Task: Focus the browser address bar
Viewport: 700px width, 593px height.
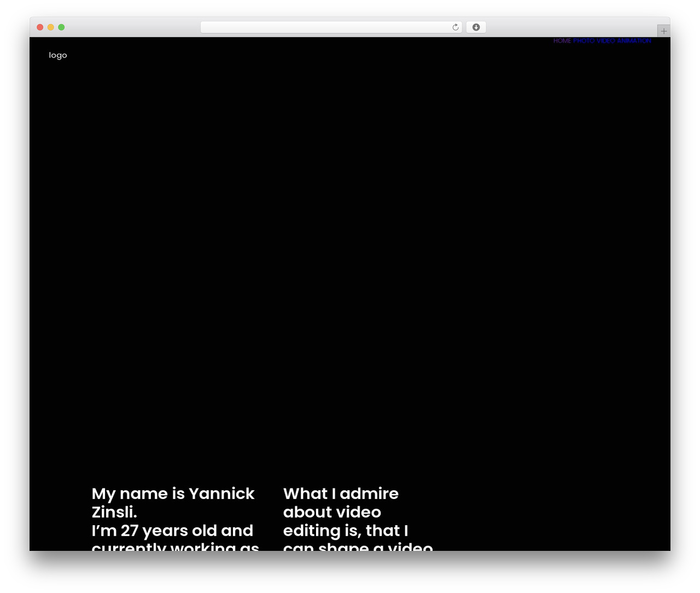Action: (x=331, y=27)
